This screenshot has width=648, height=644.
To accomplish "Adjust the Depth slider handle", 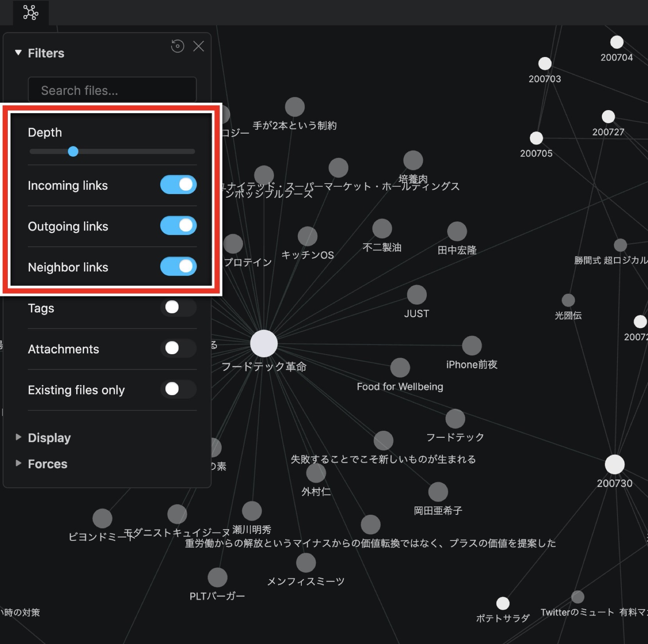I will pyautogui.click(x=73, y=152).
